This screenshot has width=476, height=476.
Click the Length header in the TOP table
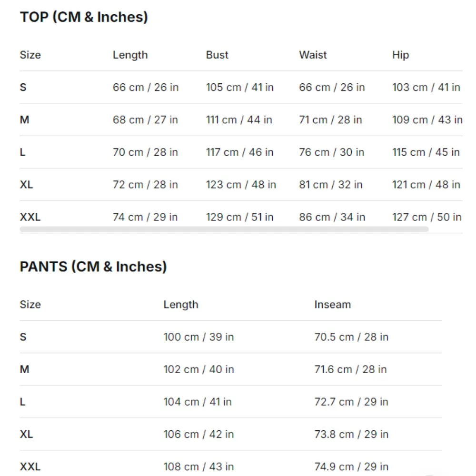(x=130, y=55)
